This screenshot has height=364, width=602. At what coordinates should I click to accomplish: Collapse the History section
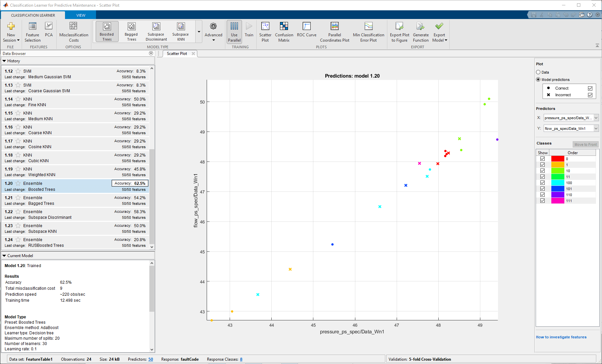pyautogui.click(x=4, y=61)
